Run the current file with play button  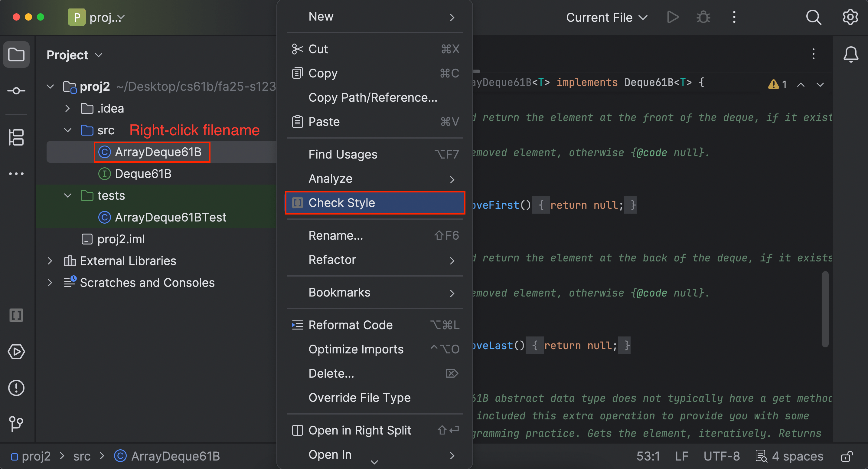[673, 17]
